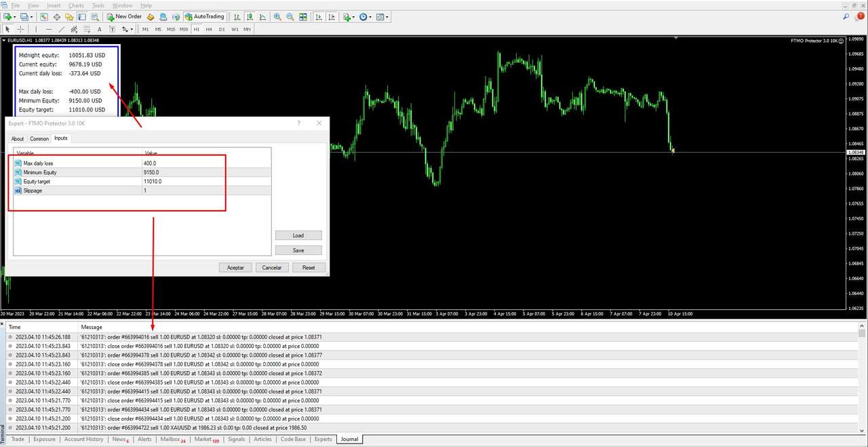Toggle the AutoTrading button
The width and height of the screenshot is (868, 447).
click(x=204, y=16)
